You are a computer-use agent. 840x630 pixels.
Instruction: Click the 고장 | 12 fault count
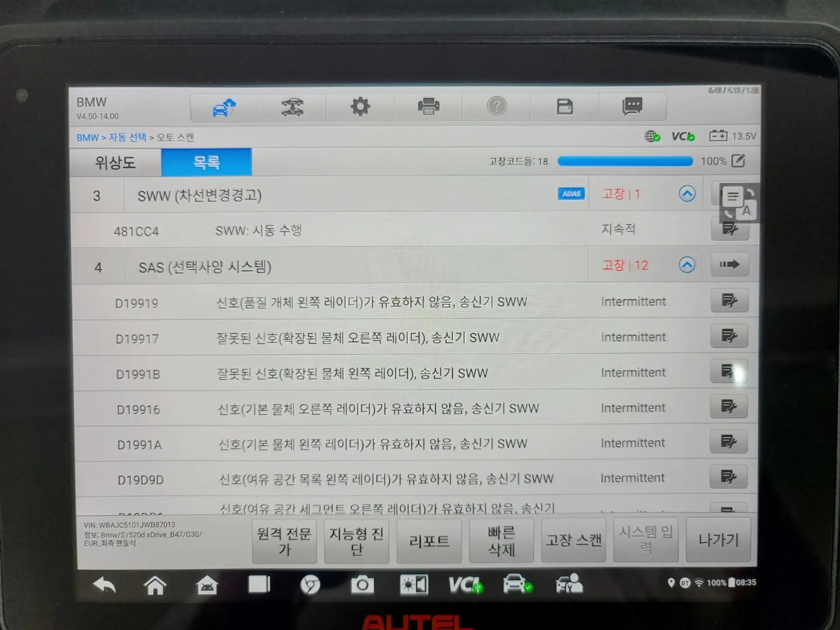(x=625, y=265)
